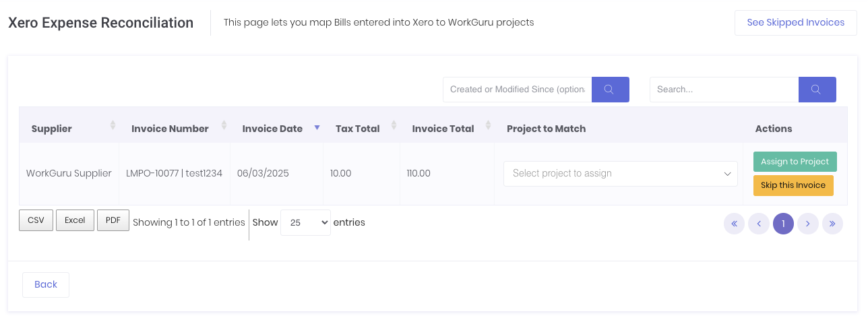
Task: Click the WorkGuru Supplier cell
Action: click(x=69, y=173)
